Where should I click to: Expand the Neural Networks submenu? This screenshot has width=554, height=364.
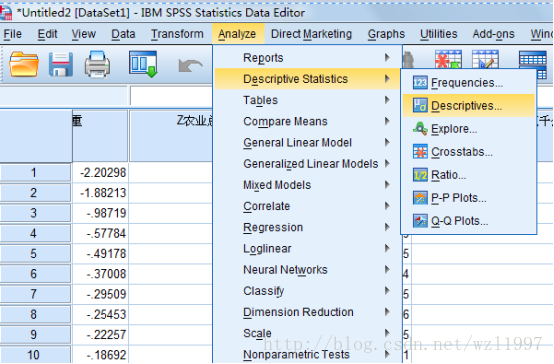pos(308,270)
